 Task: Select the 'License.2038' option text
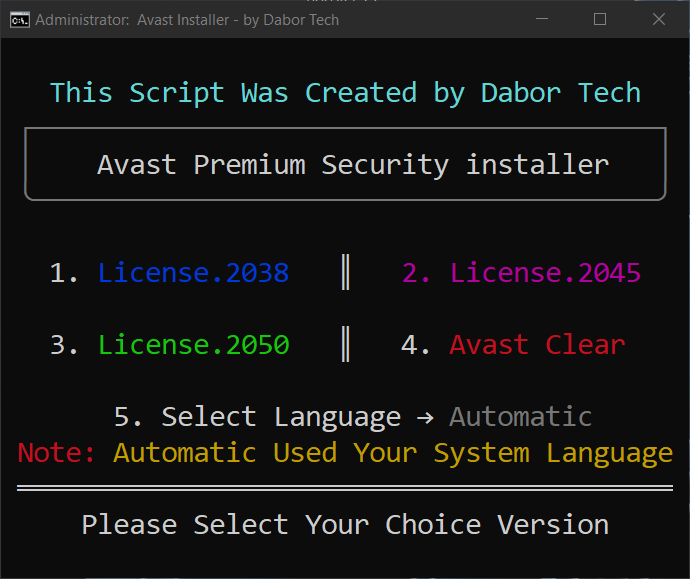pyautogui.click(x=193, y=273)
